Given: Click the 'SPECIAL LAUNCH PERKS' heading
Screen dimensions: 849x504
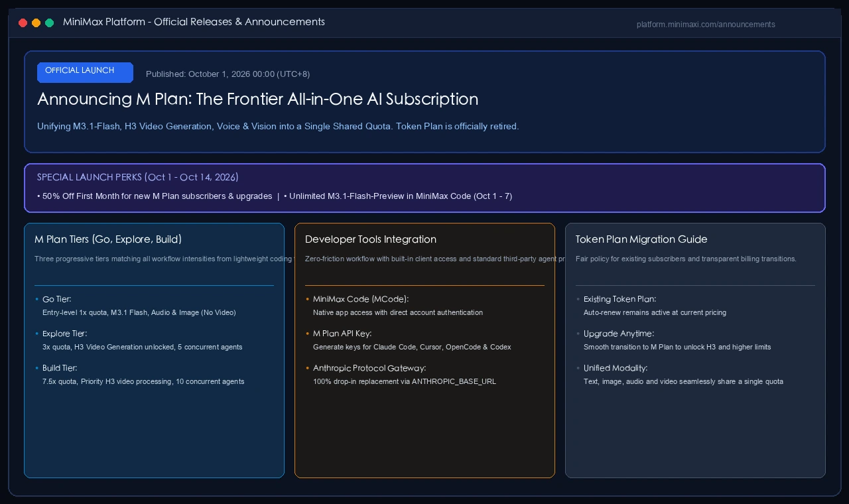Looking at the screenshot, I should (138, 177).
